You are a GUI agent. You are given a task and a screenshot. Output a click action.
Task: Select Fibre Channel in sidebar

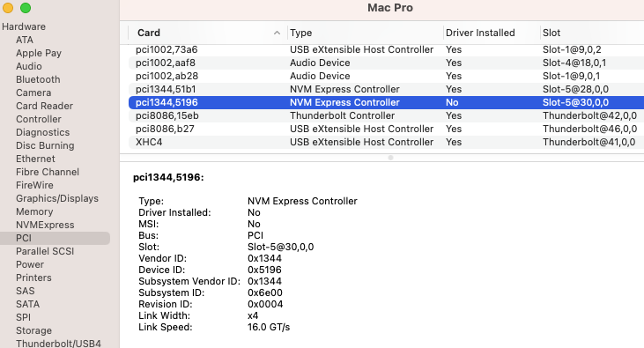coord(48,172)
